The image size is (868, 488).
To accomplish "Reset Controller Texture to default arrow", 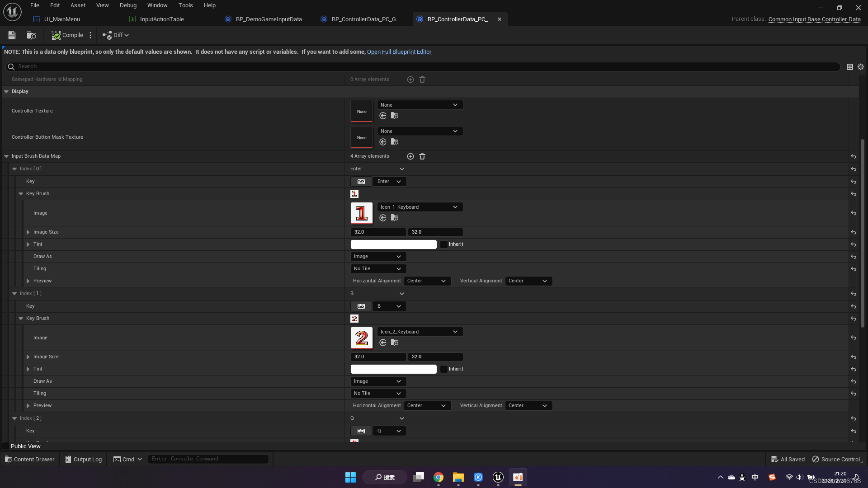I will click(x=383, y=116).
